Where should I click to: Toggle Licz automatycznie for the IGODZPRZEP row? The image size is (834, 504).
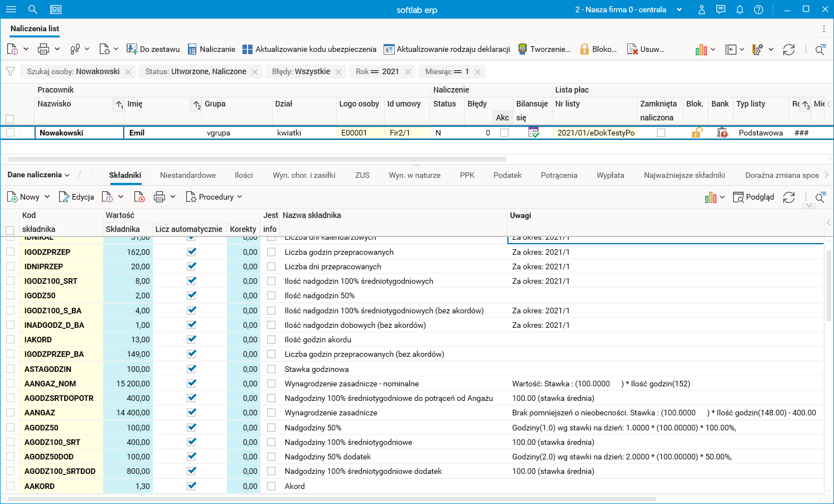pyautogui.click(x=192, y=252)
